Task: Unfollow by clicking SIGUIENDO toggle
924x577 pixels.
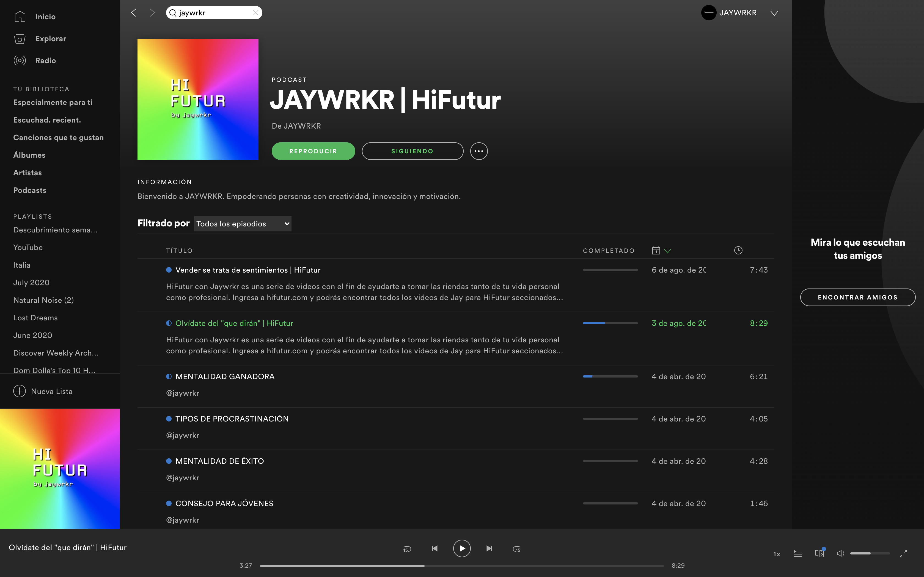Action: [412, 151]
